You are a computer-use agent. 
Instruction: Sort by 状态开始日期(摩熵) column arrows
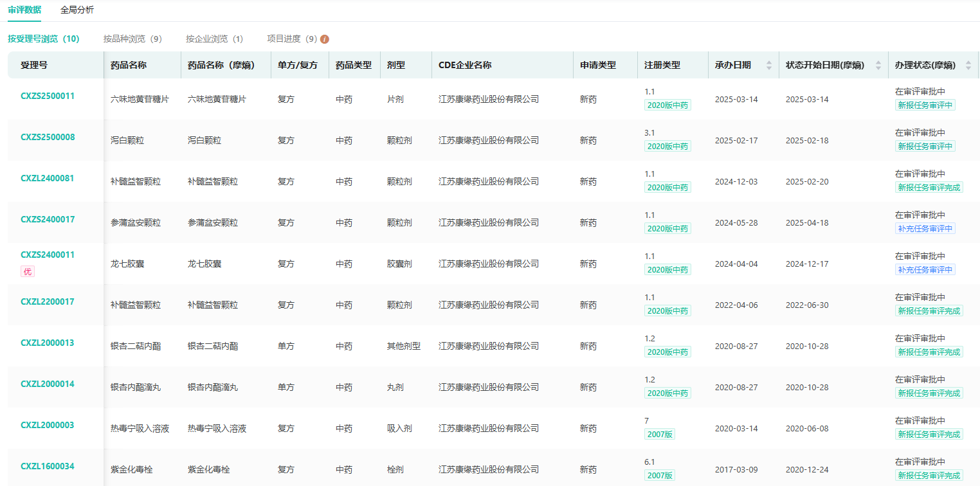(x=878, y=66)
